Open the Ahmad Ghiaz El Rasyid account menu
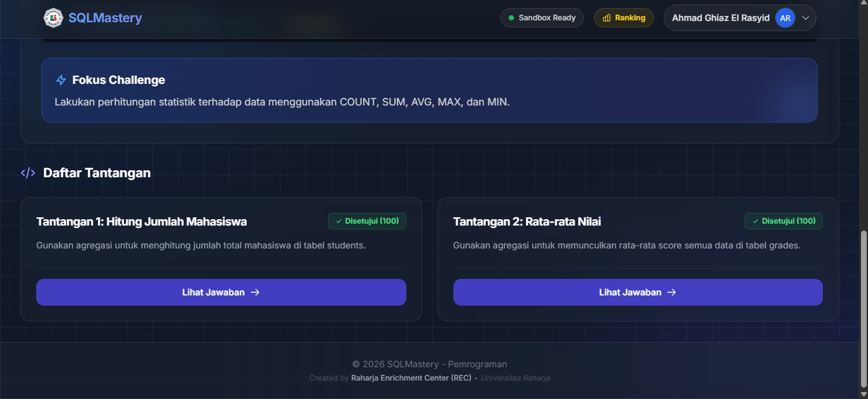The height and width of the screenshot is (399, 868). pyautogui.click(x=720, y=18)
